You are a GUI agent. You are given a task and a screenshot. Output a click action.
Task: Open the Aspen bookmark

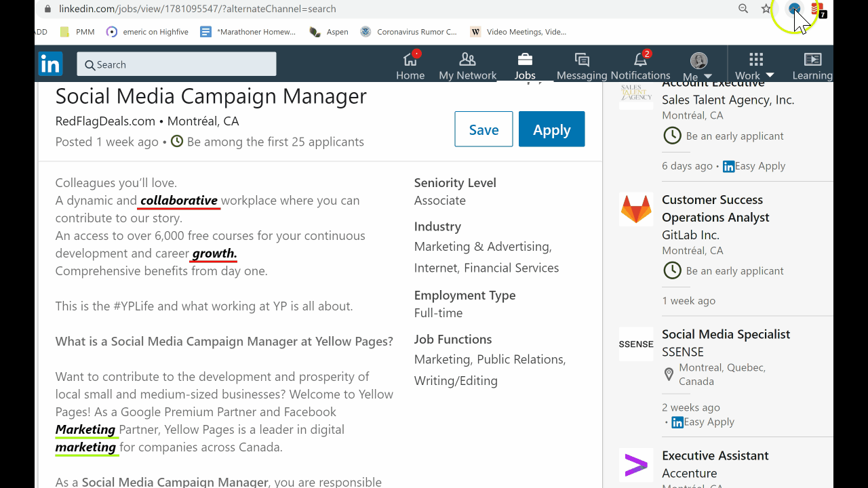point(329,32)
